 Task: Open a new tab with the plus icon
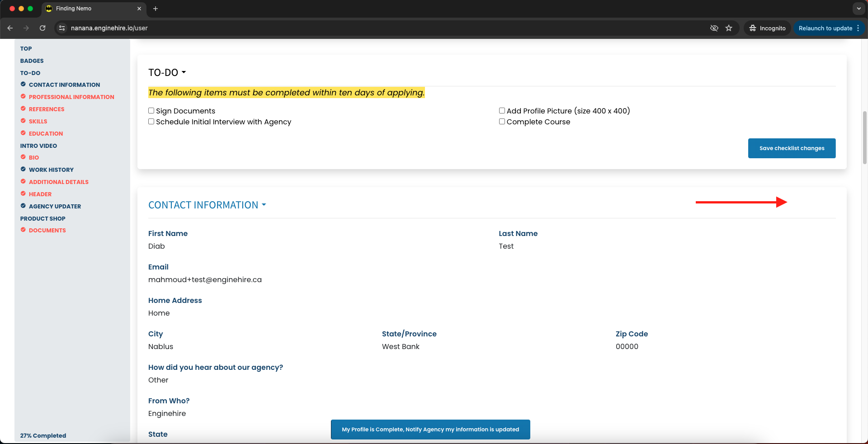click(x=156, y=9)
